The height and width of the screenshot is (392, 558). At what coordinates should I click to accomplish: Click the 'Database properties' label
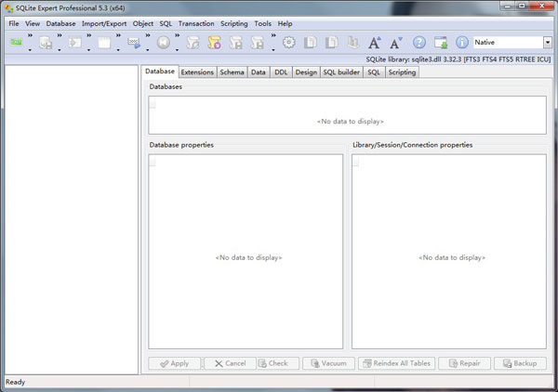click(181, 145)
